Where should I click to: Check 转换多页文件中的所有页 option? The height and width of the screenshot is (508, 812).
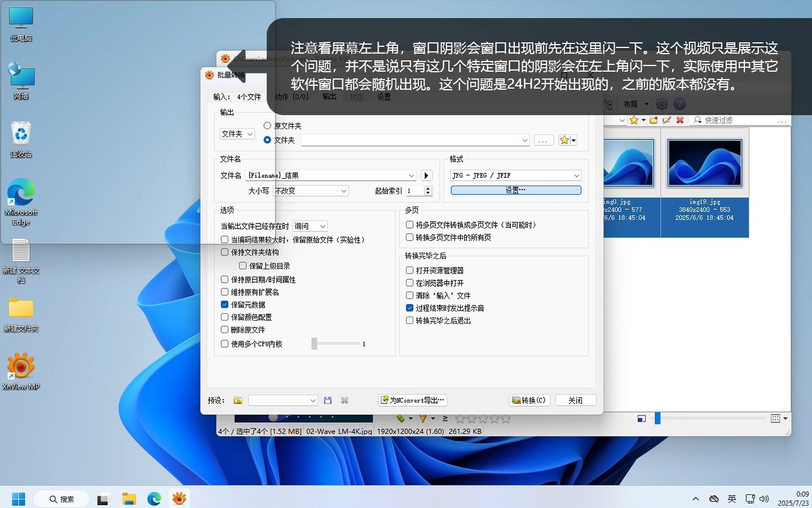pos(409,237)
